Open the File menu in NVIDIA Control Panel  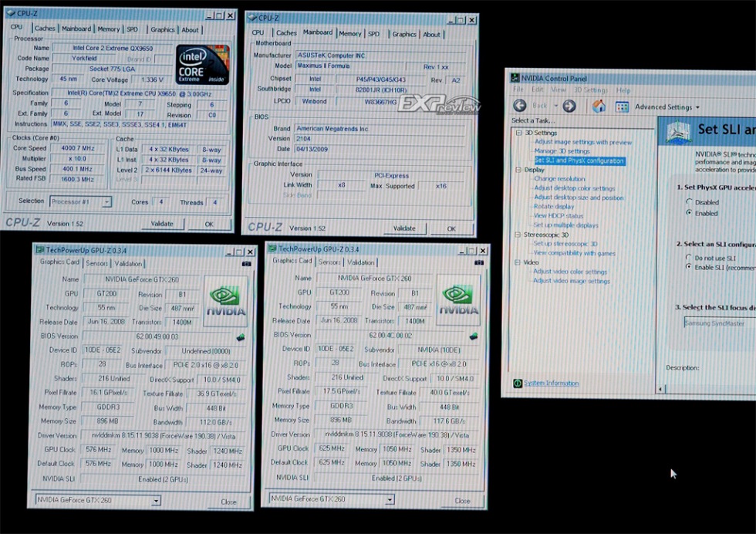(518, 90)
